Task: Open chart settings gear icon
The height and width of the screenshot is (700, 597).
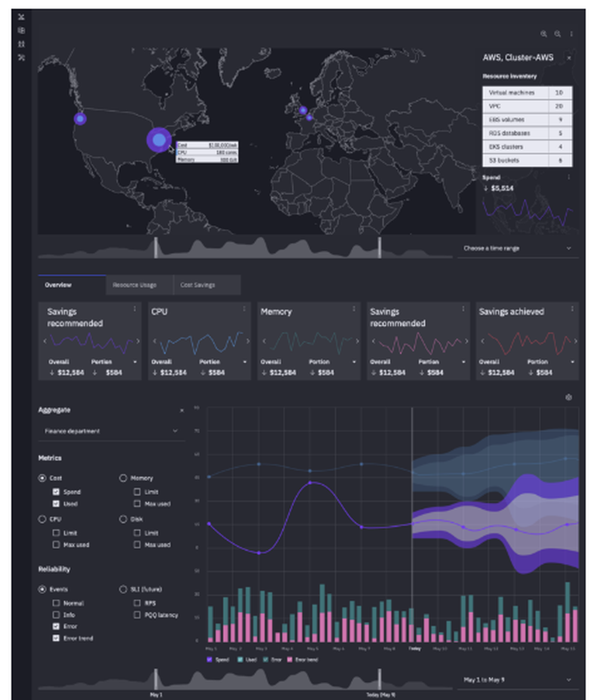Action: click(x=568, y=397)
